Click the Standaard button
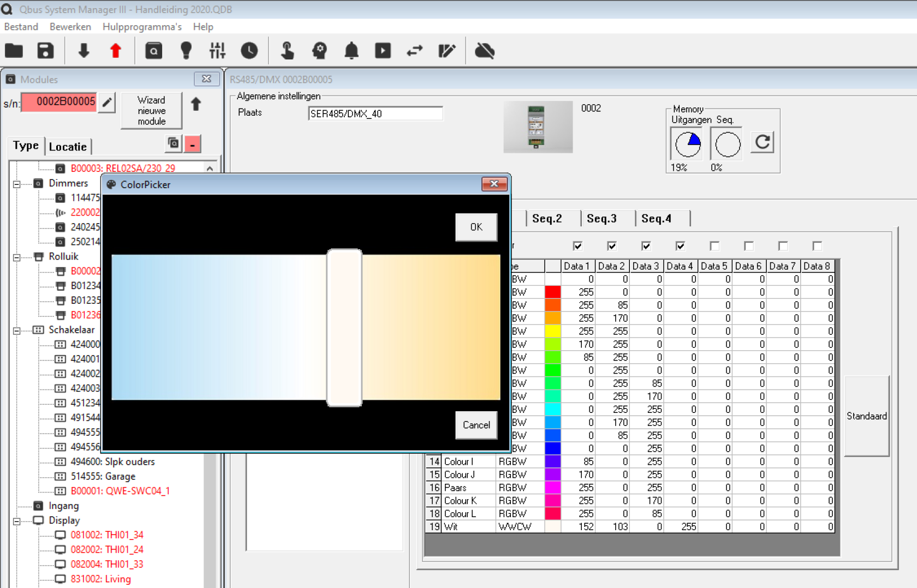 coord(866,416)
